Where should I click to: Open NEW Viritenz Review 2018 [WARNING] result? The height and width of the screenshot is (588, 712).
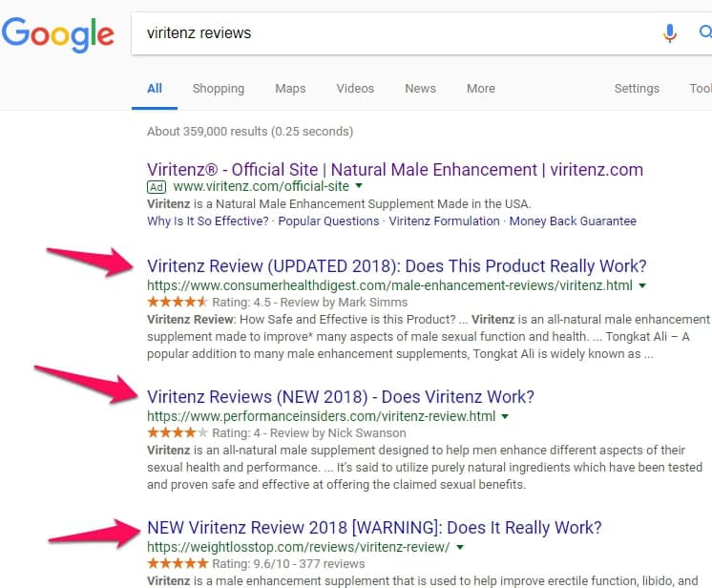click(374, 528)
